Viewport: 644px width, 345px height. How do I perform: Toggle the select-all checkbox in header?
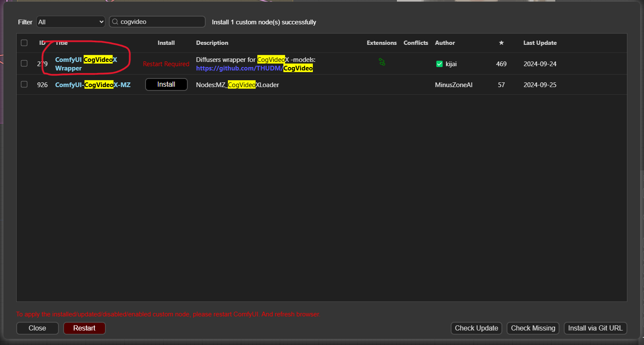click(x=24, y=43)
